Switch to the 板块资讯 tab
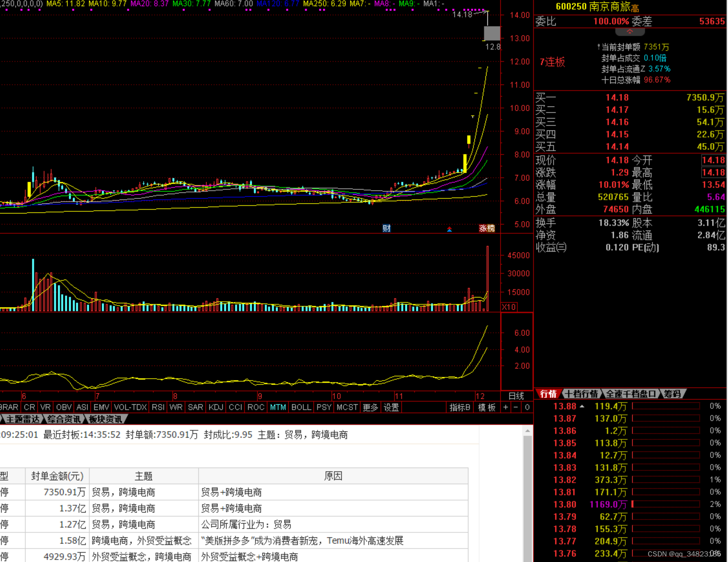 pos(106,419)
